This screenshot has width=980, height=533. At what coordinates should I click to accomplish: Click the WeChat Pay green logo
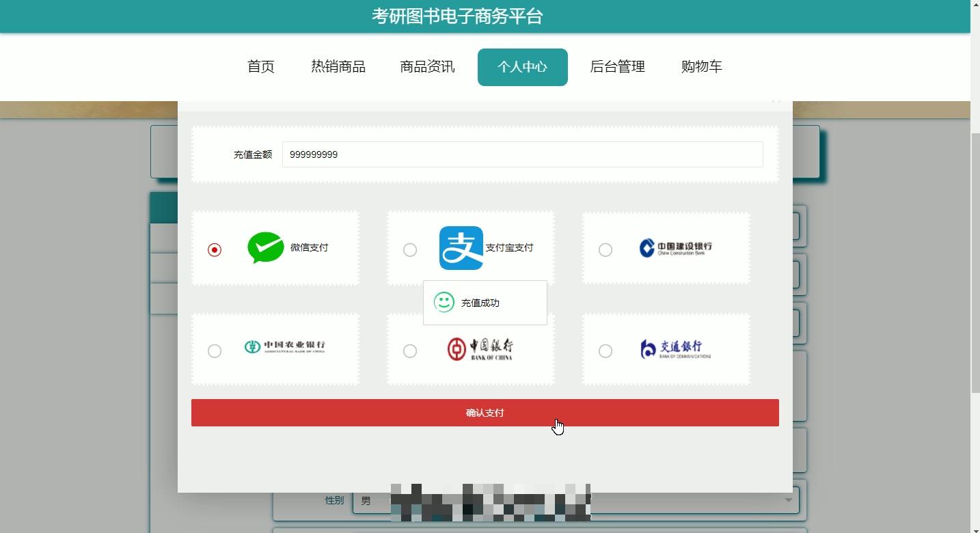click(266, 247)
